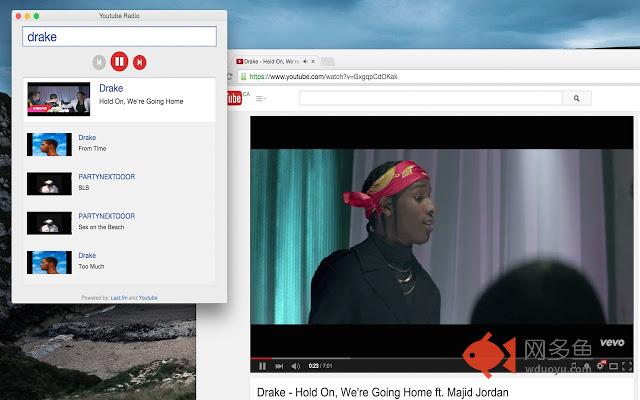Viewport: 640px width, 400px height.
Task: Enter fullscreen in YouTube player
Action: click(x=627, y=366)
